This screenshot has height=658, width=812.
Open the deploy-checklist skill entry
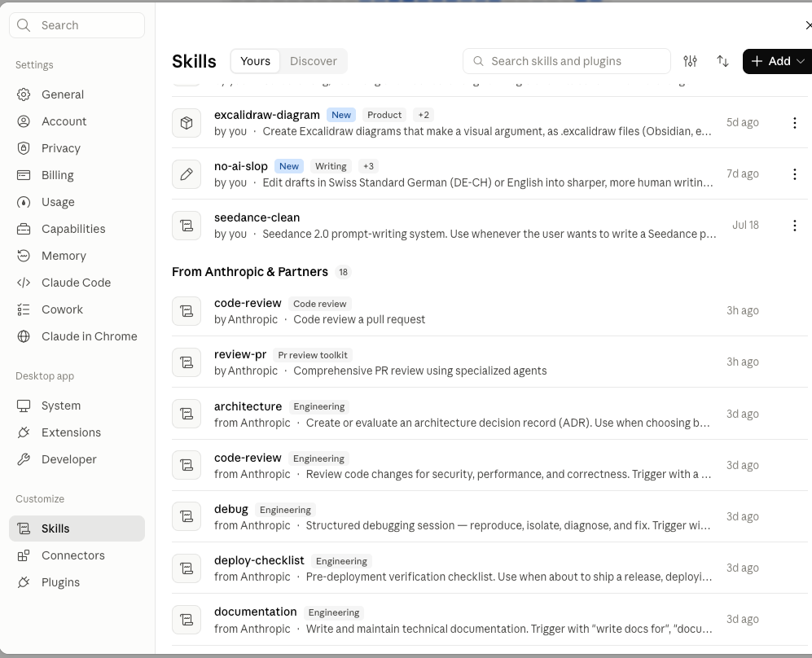[x=489, y=568]
